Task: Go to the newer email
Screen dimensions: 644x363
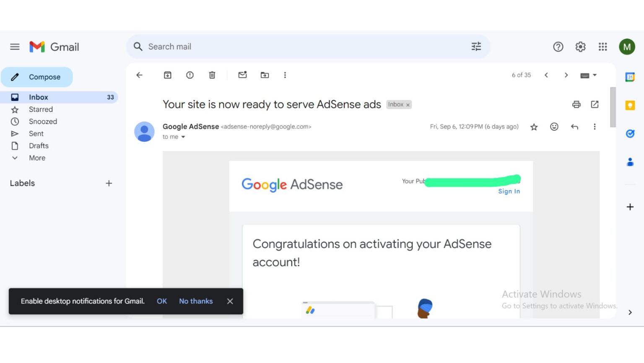Action: 546,75
